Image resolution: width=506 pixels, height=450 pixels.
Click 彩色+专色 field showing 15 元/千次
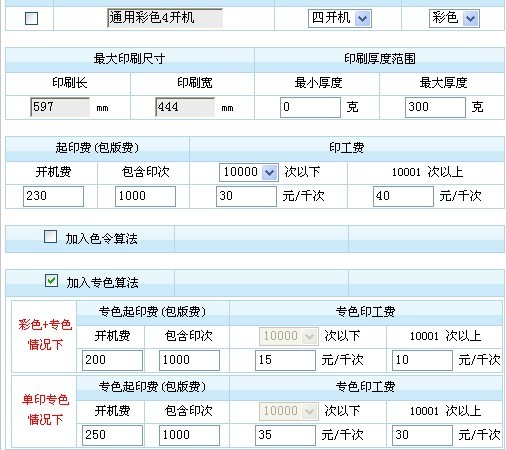tap(285, 360)
